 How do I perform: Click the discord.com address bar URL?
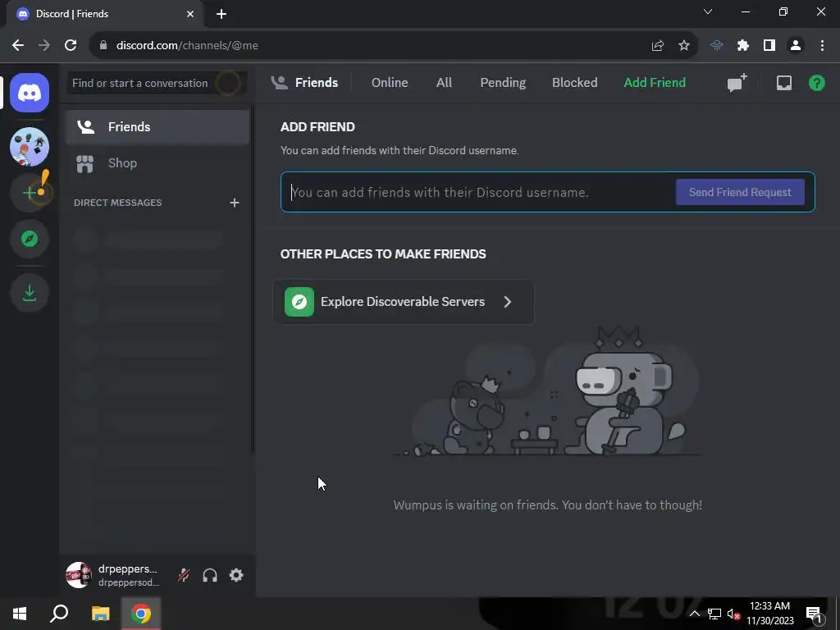(x=187, y=46)
